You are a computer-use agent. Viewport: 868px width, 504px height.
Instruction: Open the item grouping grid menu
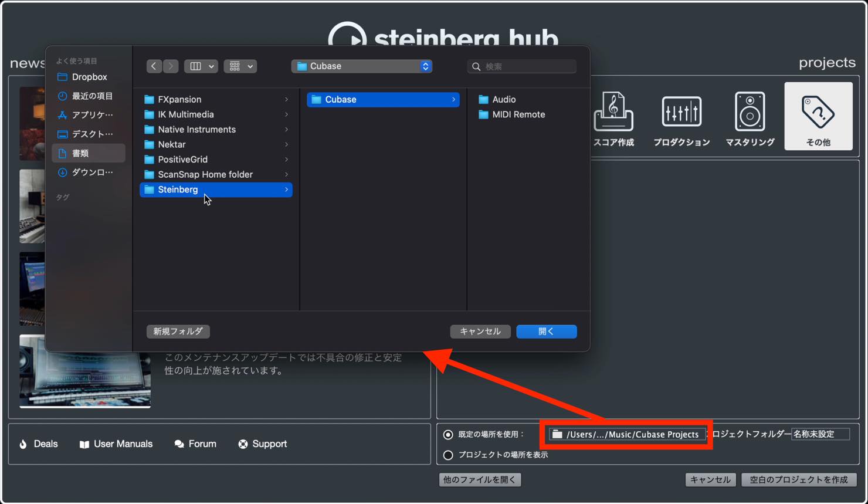click(x=240, y=66)
